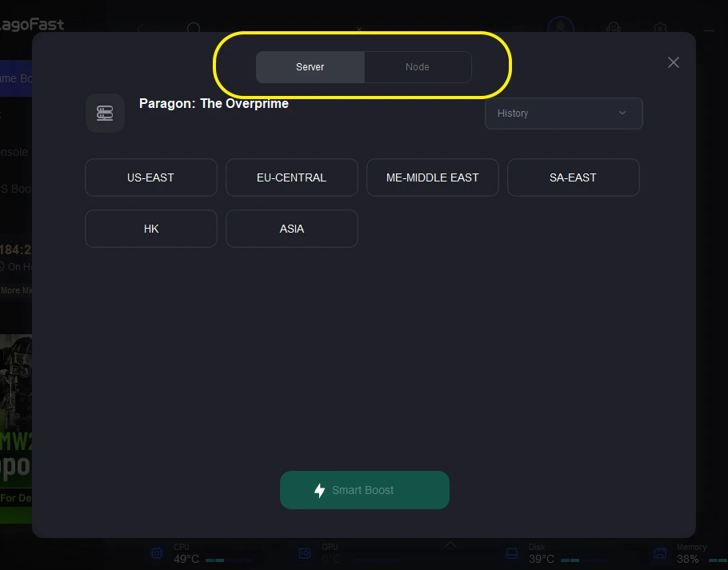The height and width of the screenshot is (570, 728).
Task: Click the CPU chip icon in status bar
Action: [x=157, y=553]
